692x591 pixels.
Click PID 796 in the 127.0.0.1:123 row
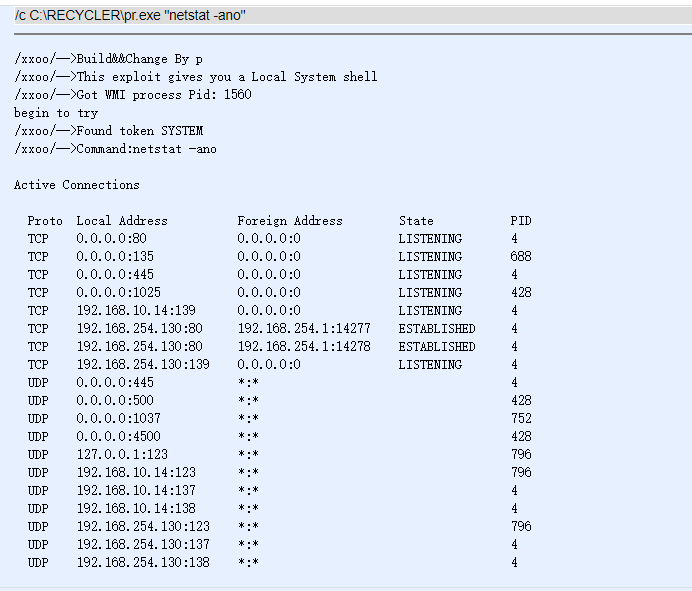click(x=521, y=455)
